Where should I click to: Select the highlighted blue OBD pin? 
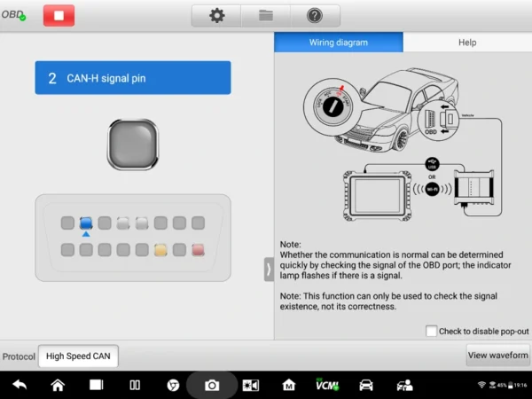pos(86,223)
